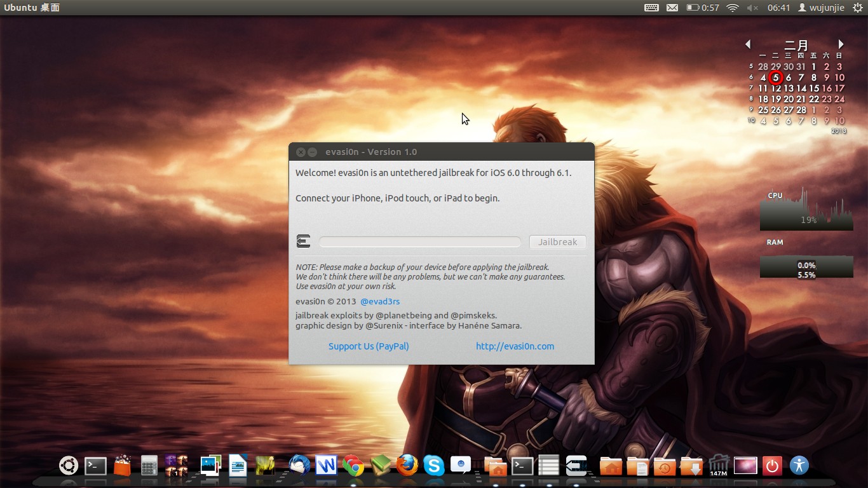Open the mail envelope messaging menu
The width and height of the screenshot is (868, 488).
click(x=672, y=8)
